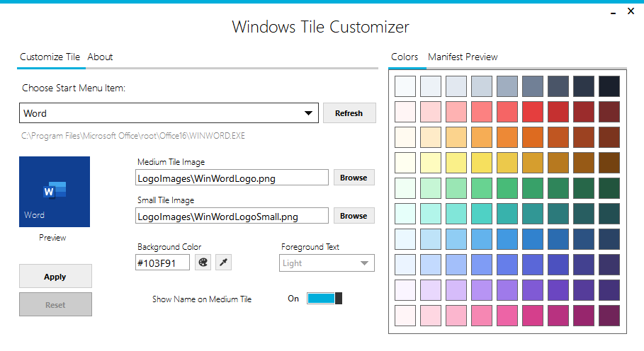Select the darkest indigo swatch in the indigo row
644x351 pixels.
click(609, 264)
